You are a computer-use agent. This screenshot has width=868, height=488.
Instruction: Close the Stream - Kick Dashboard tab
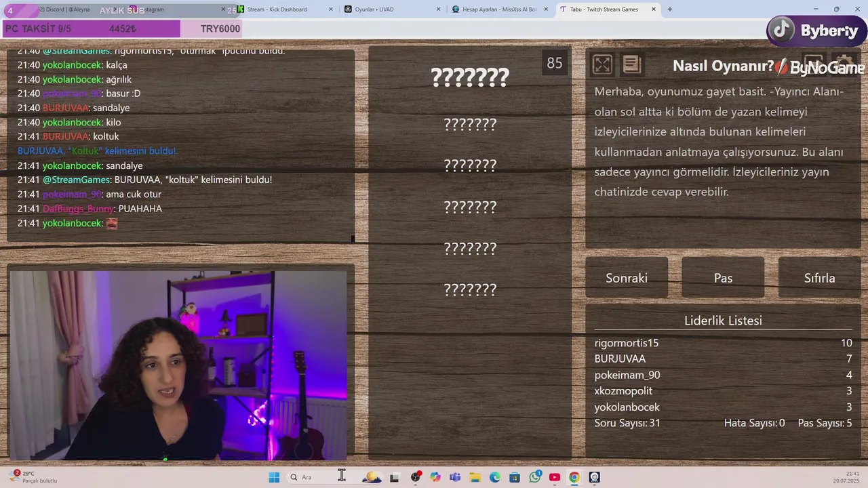point(331,9)
